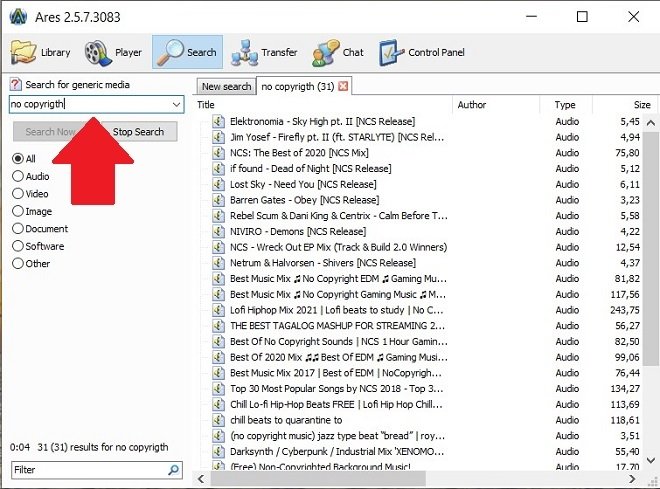Click audio icon of Top 30 Most Popular Songs
This screenshot has height=489, width=660.
(218, 388)
